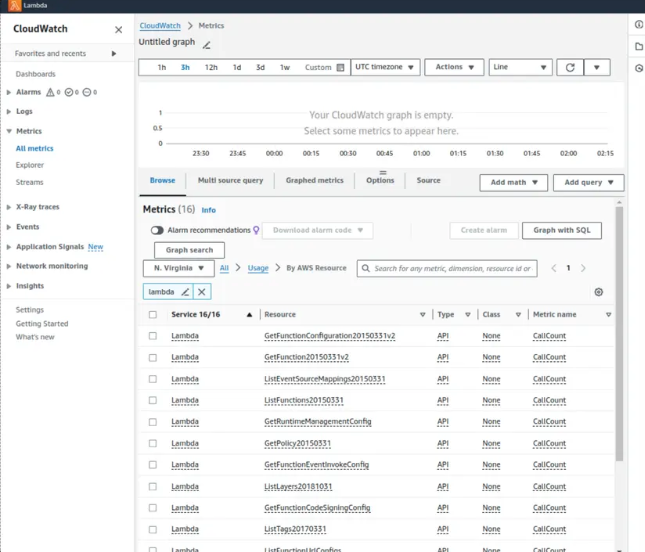Open the refresh options dropdown arrow

[596, 67]
